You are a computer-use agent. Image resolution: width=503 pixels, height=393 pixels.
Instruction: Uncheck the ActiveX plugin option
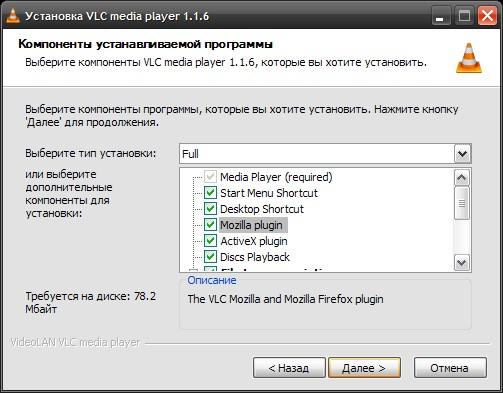210,241
